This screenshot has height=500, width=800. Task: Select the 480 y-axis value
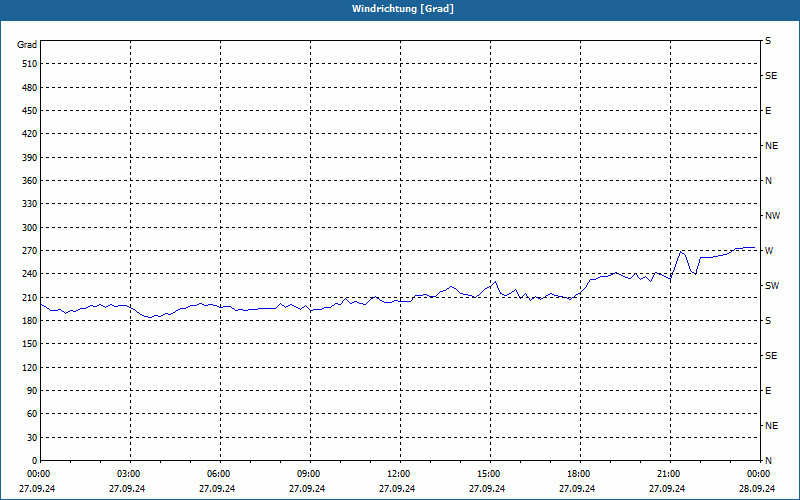(30, 87)
